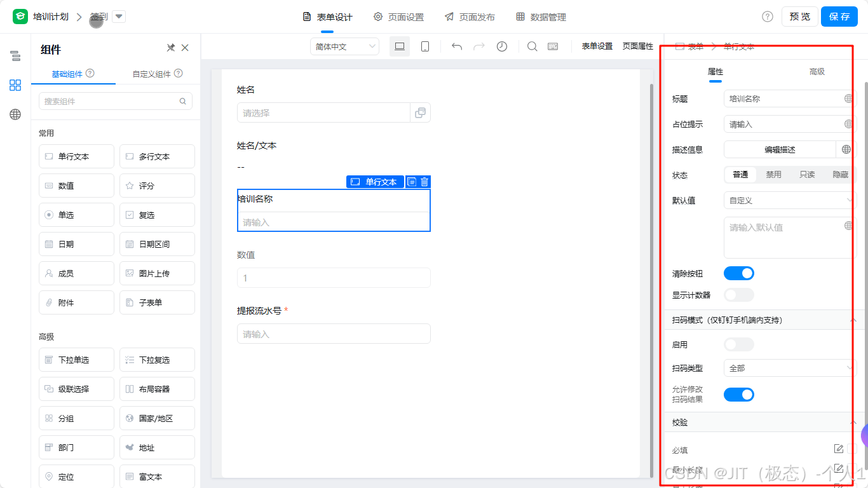Switch to the 数据管理 tab
The width and height of the screenshot is (868, 488).
[541, 17]
